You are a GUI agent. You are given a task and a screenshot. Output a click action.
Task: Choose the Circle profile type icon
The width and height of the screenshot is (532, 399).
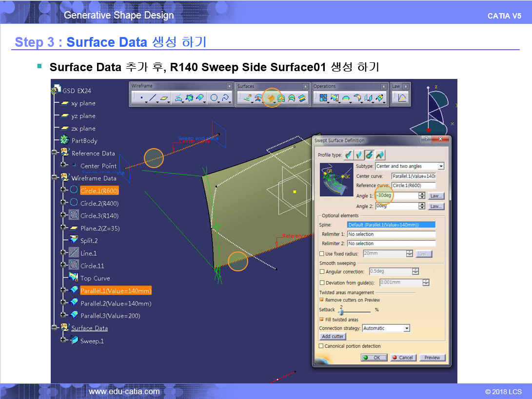click(x=370, y=155)
